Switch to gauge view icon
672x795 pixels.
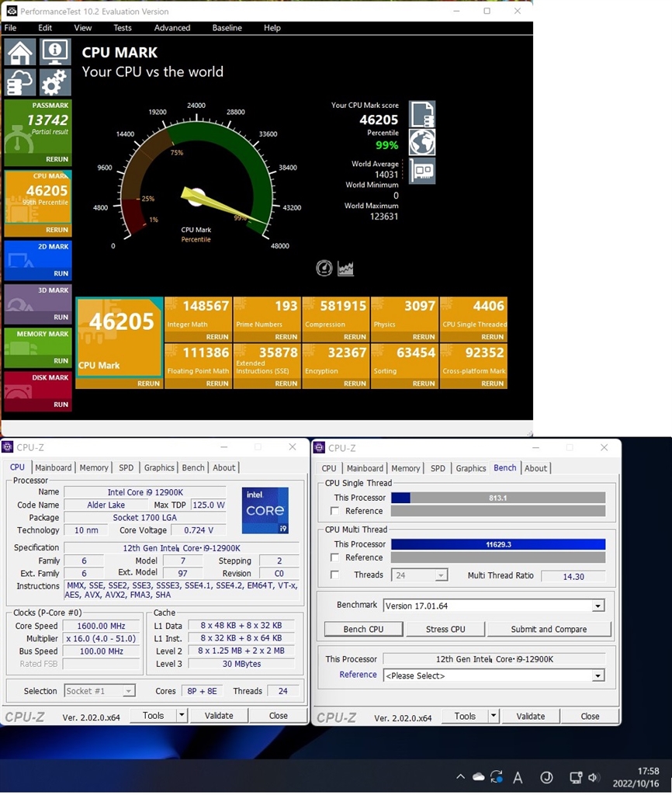(x=324, y=268)
